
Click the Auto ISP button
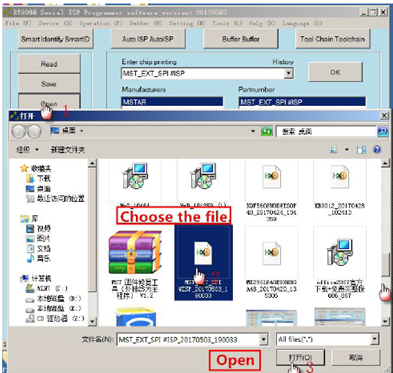tap(148, 39)
